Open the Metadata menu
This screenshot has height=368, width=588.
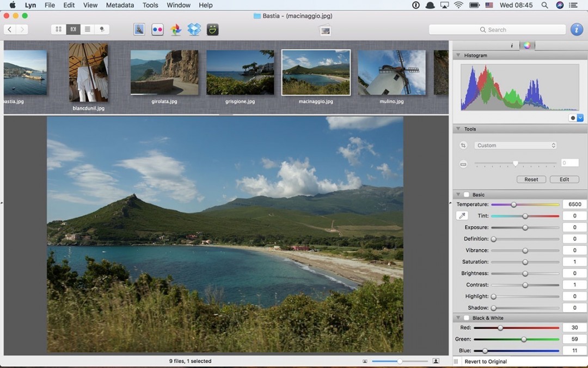pyautogui.click(x=120, y=5)
